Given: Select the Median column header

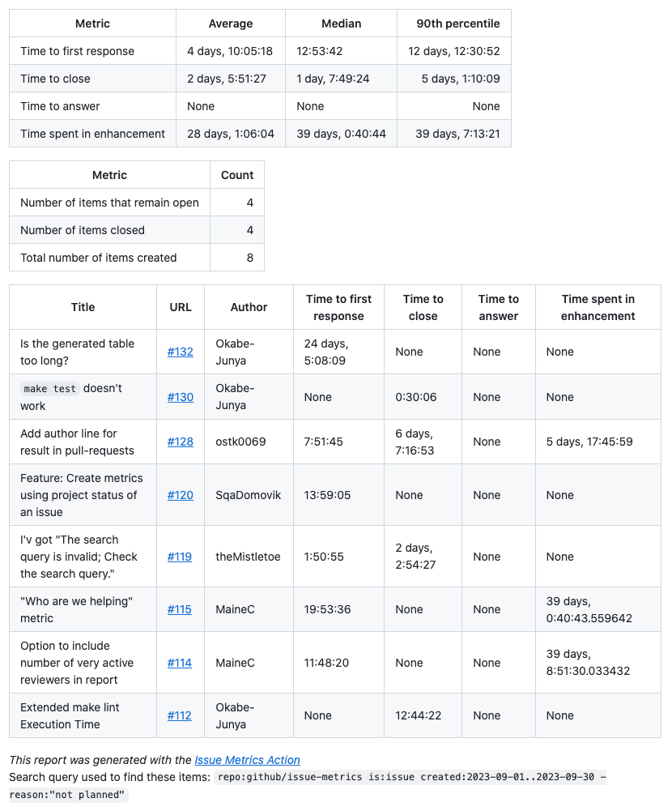Looking at the screenshot, I should click(x=341, y=23).
